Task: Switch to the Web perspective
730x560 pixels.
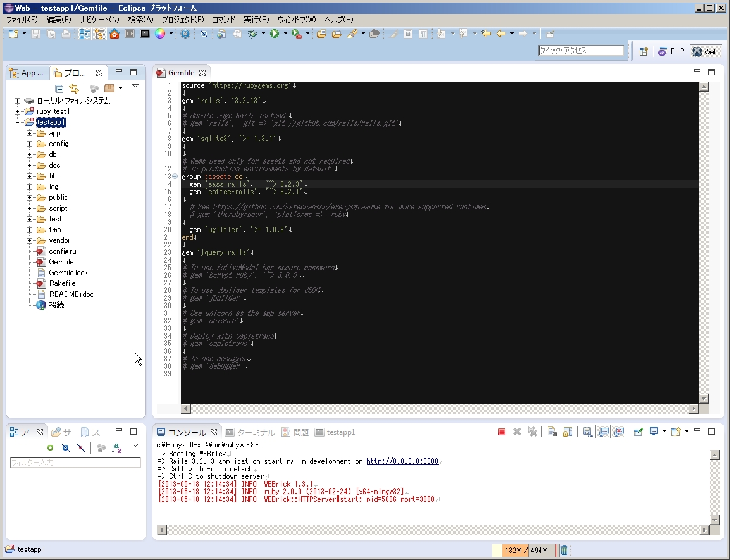Action: (705, 51)
